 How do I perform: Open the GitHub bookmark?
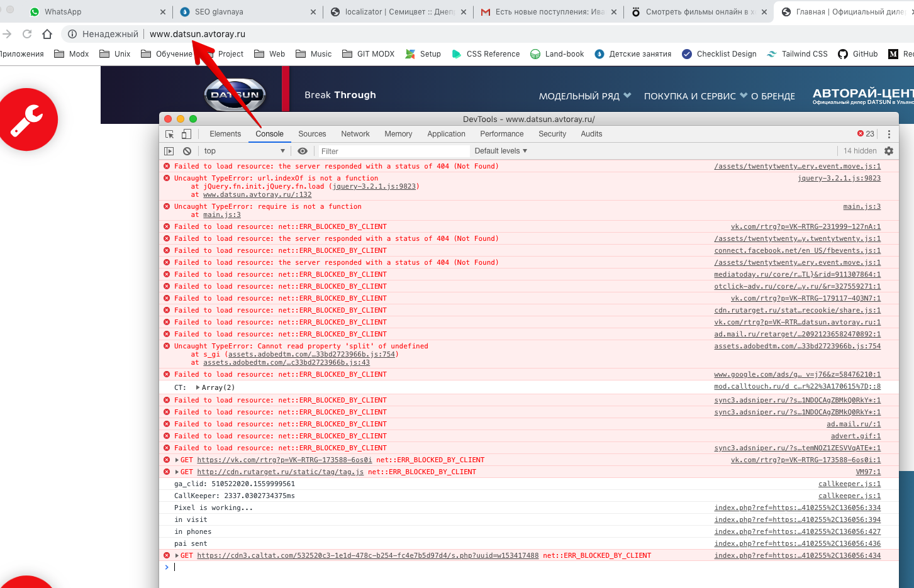pos(858,54)
